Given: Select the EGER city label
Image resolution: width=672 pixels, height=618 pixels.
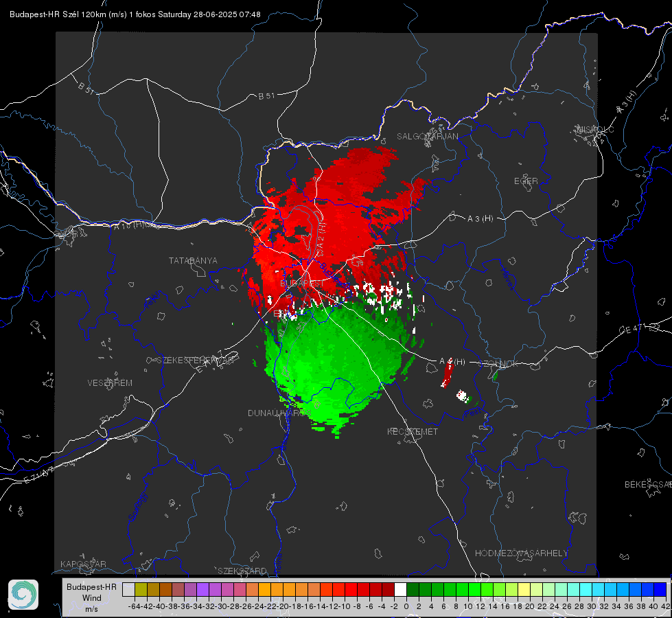Looking at the screenshot, I should pos(526,181).
